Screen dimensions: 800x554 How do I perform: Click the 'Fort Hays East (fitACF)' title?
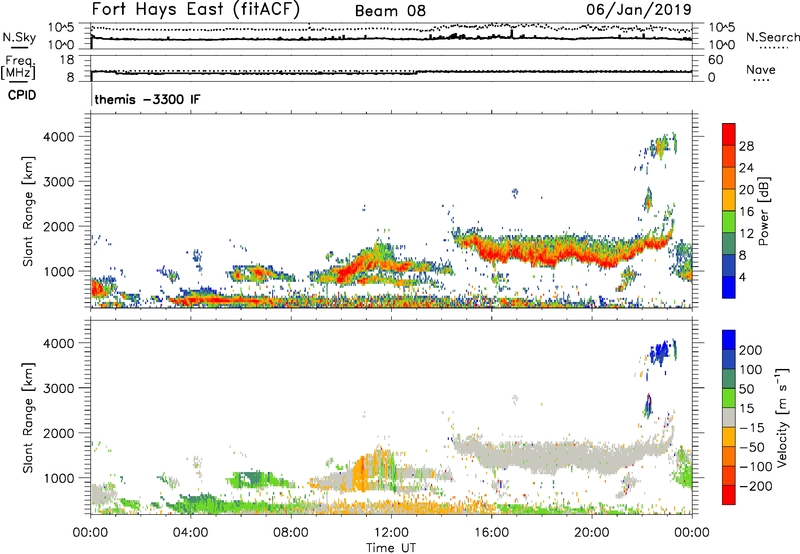(x=196, y=9)
